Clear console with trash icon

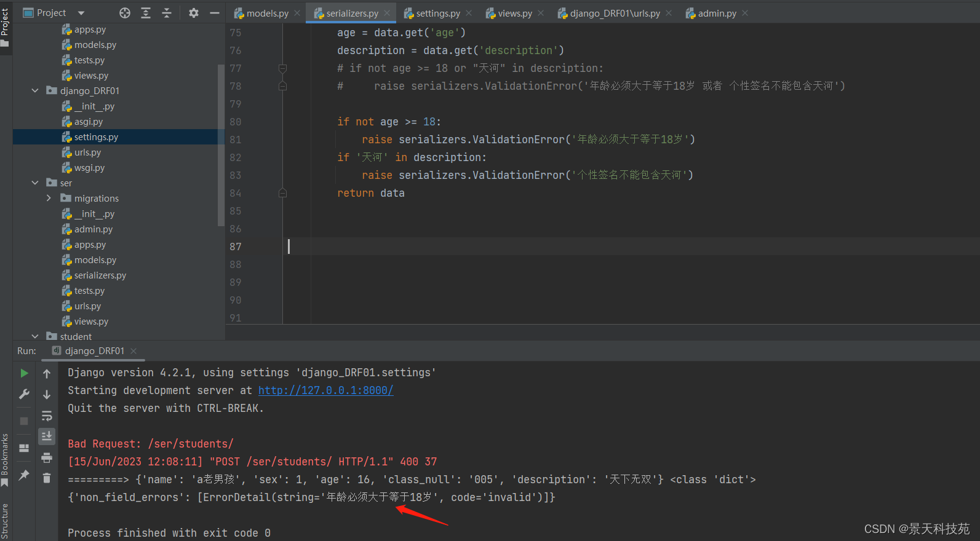(47, 478)
